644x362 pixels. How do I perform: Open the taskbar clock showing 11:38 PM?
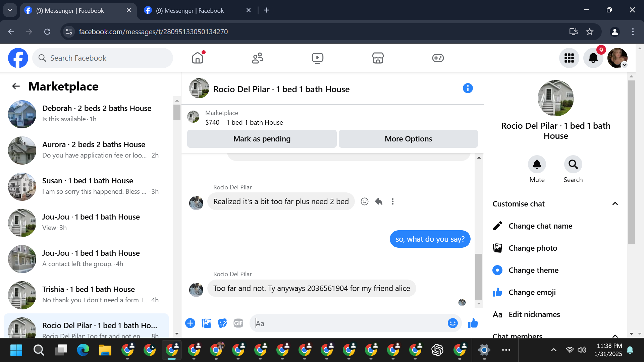(x=608, y=350)
